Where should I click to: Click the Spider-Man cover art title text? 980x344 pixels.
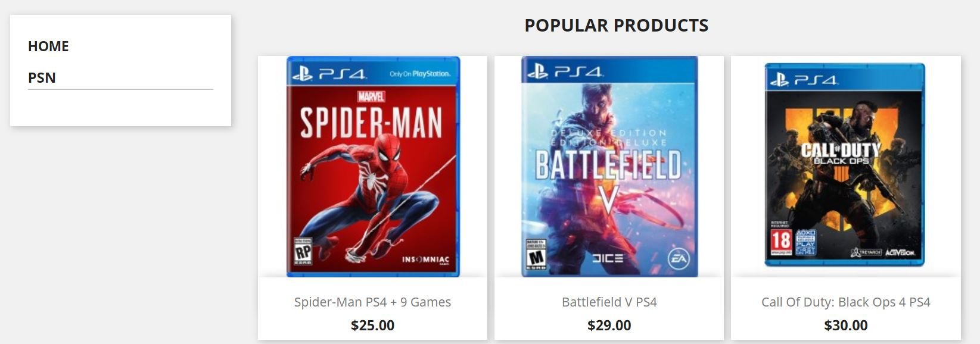click(371, 123)
